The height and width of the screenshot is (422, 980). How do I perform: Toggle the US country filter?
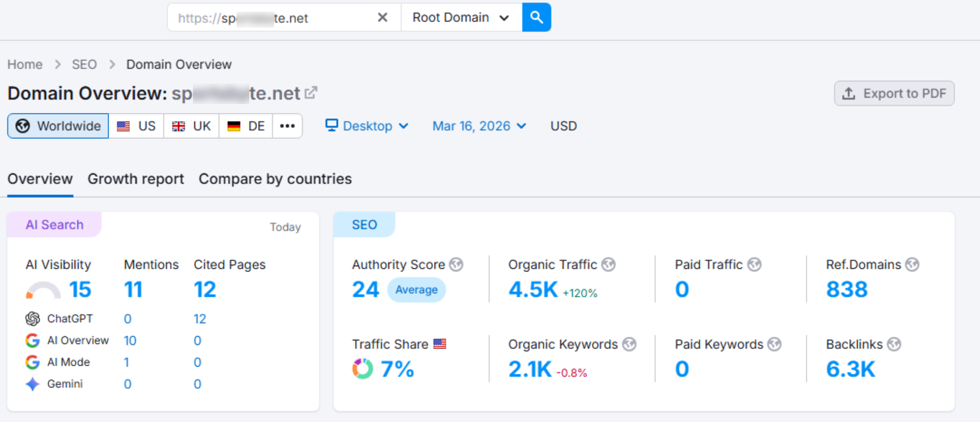click(x=136, y=125)
